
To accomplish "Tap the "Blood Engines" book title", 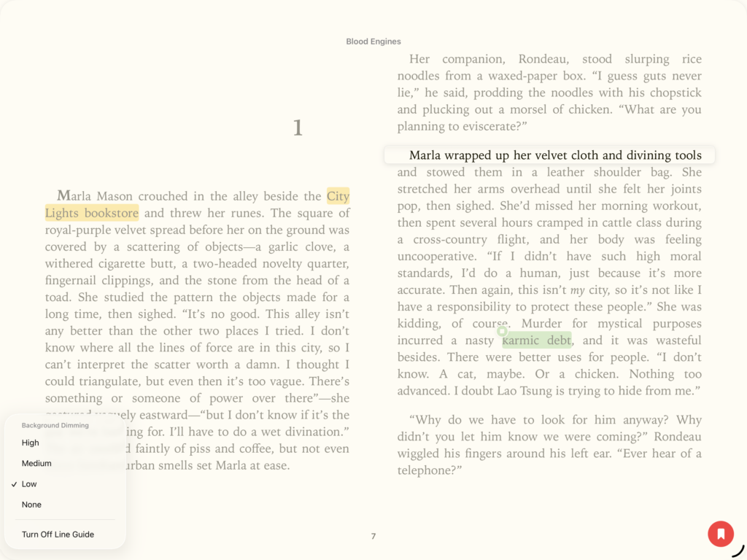I will (x=373, y=42).
